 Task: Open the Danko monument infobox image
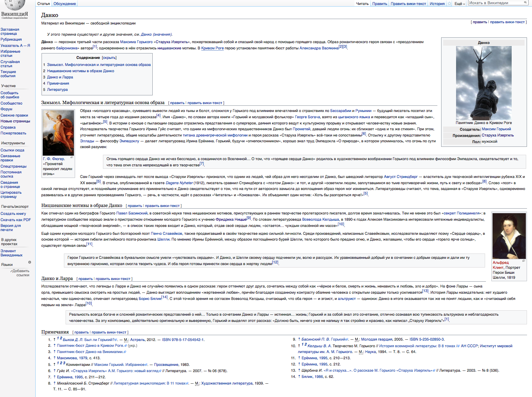pyautogui.click(x=483, y=83)
